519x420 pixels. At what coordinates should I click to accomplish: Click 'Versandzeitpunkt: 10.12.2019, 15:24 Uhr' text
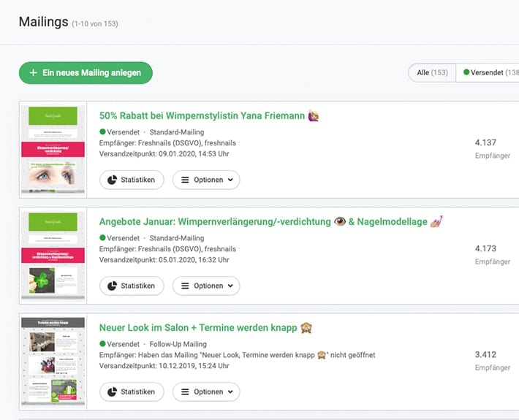[x=164, y=366]
